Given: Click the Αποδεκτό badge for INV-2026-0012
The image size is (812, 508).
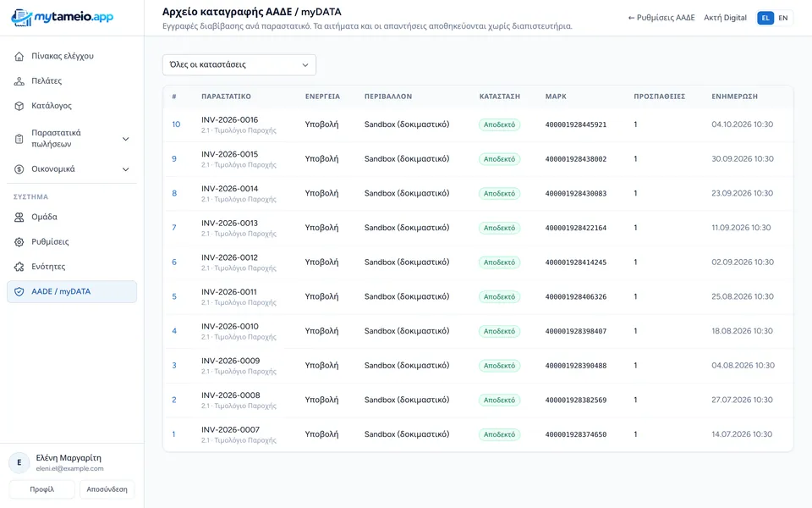Looking at the screenshot, I should [x=499, y=262].
